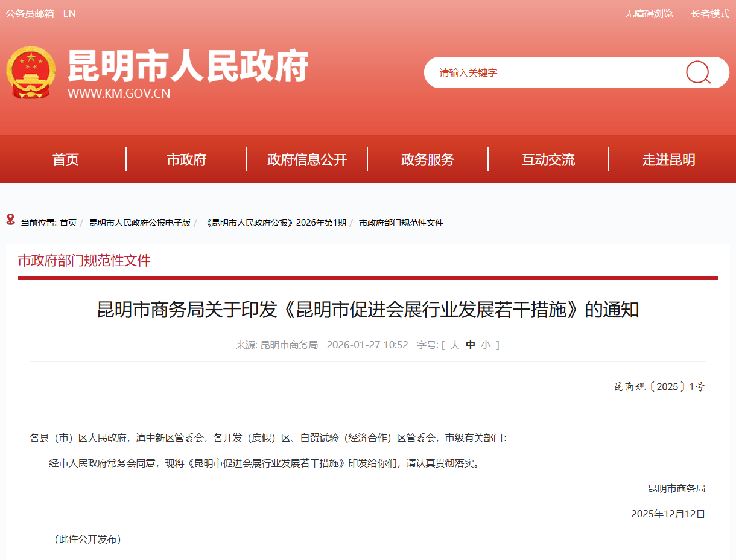The width and height of the screenshot is (736, 560).
Task: Click 首页 in the breadcrumb path
Action: (68, 223)
